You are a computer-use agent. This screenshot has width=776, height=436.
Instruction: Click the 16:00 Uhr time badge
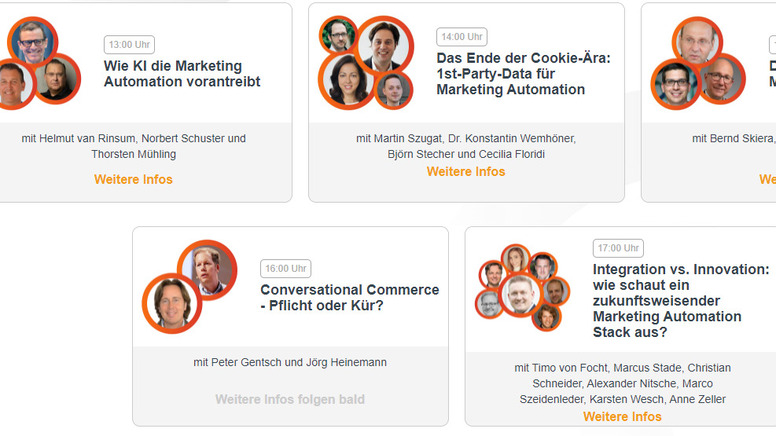coord(286,269)
